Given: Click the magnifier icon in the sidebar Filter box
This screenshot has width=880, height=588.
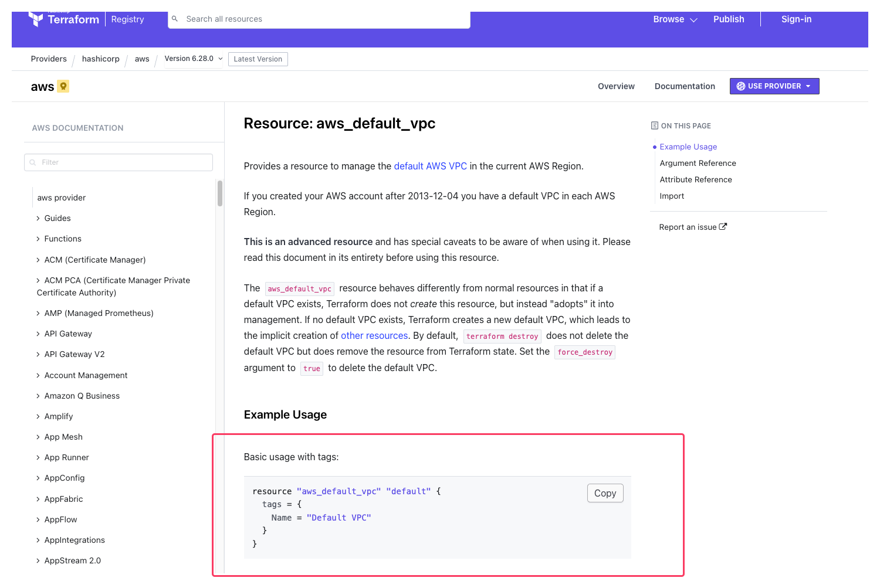Looking at the screenshot, I should tap(32, 162).
